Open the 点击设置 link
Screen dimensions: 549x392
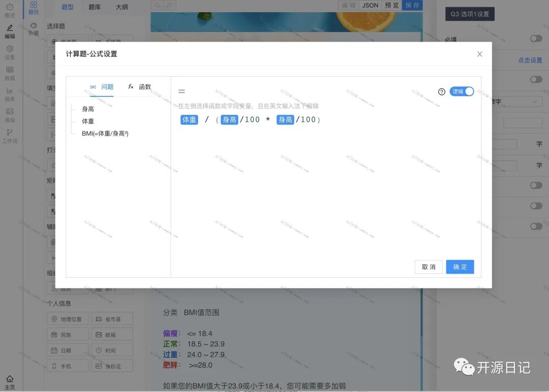(530, 60)
